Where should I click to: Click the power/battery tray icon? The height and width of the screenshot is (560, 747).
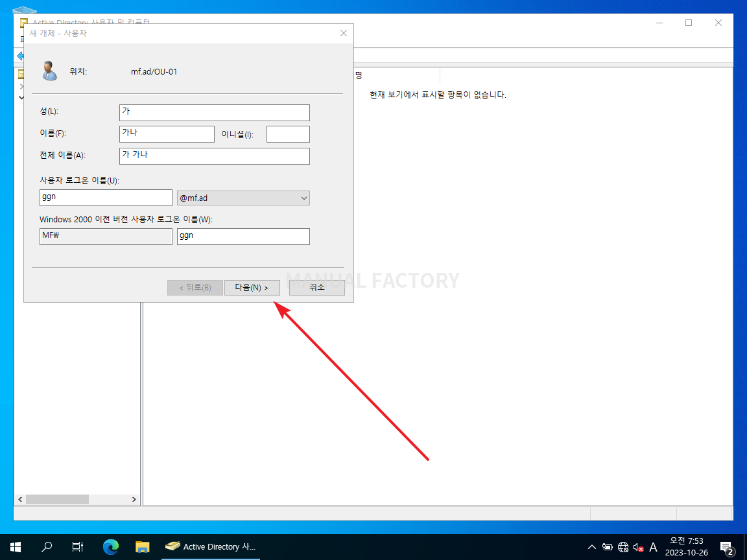(608, 547)
